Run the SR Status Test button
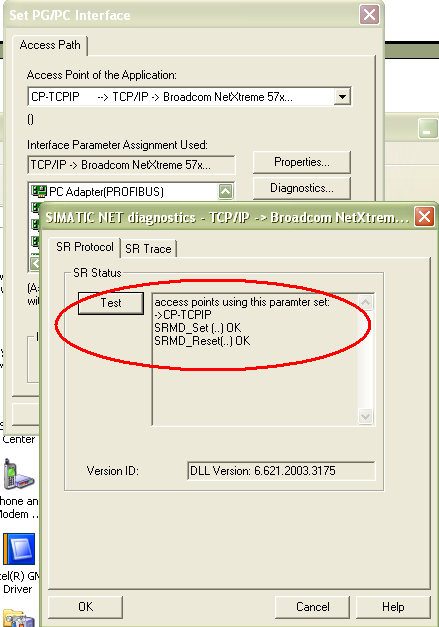The height and width of the screenshot is (627, 439). (x=111, y=303)
